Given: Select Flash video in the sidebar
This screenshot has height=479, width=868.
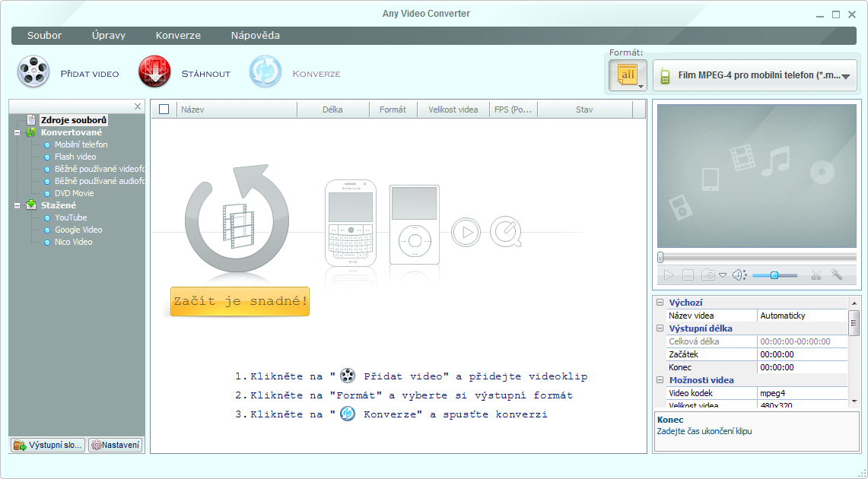Looking at the screenshot, I should point(75,157).
